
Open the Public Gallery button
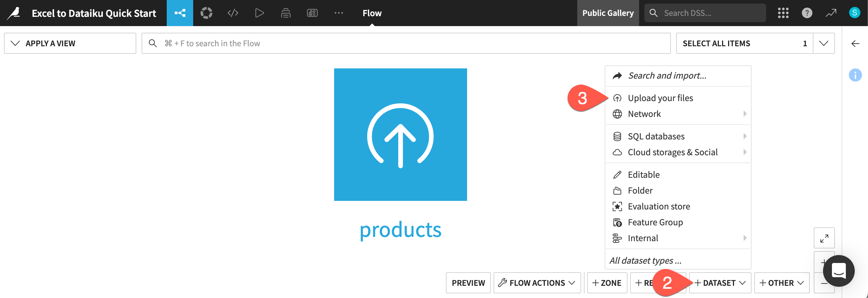click(x=608, y=13)
